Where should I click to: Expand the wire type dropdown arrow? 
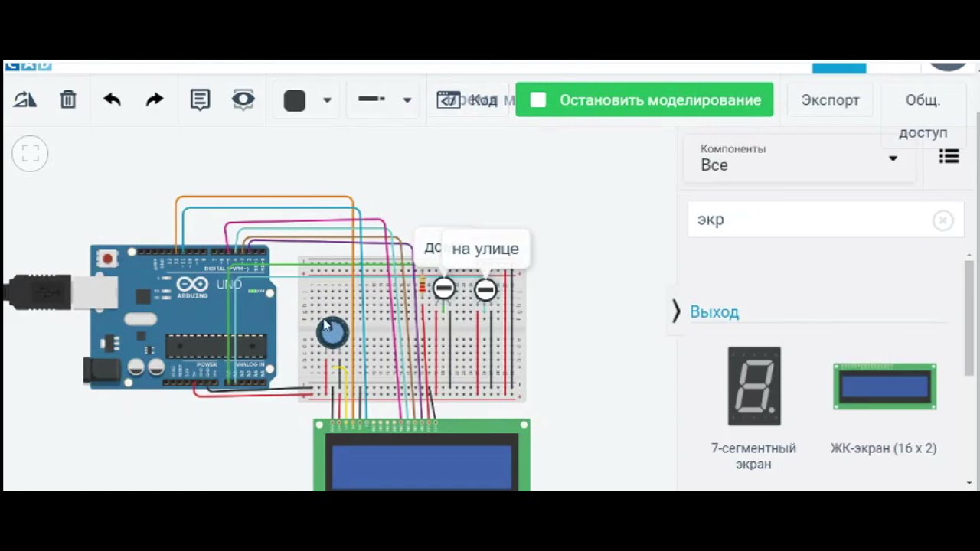point(407,100)
